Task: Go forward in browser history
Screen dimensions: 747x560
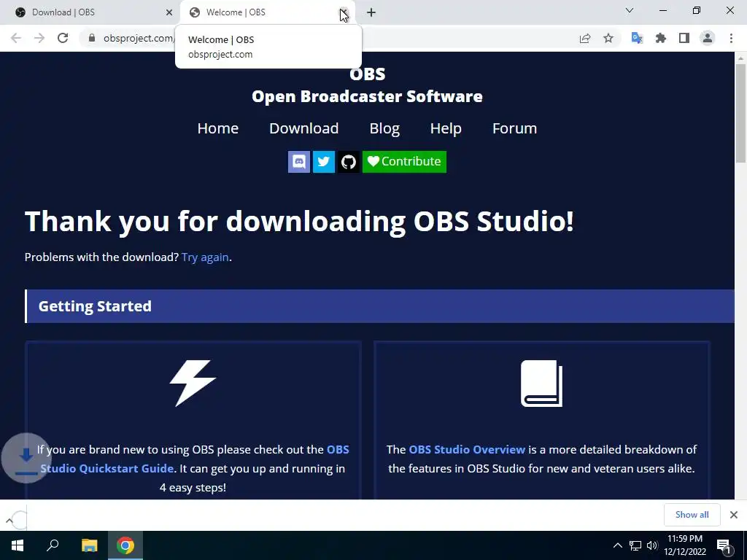Action: pos(39,38)
